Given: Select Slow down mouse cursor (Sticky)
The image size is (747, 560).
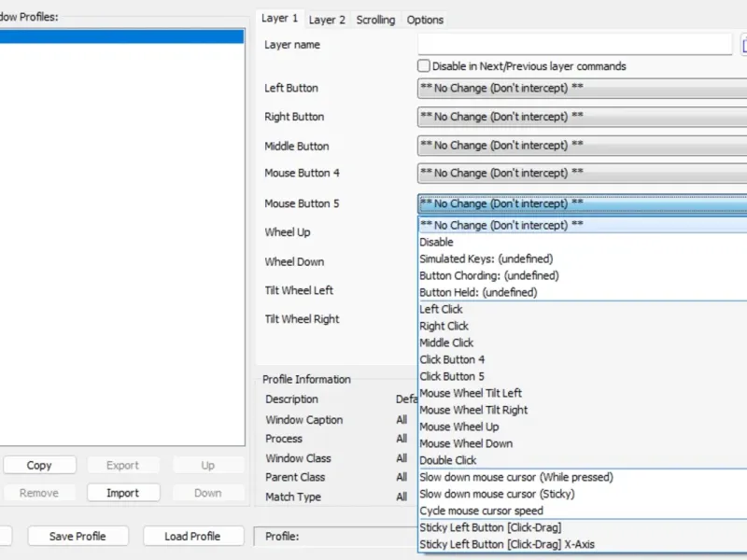Looking at the screenshot, I should [x=583, y=494].
